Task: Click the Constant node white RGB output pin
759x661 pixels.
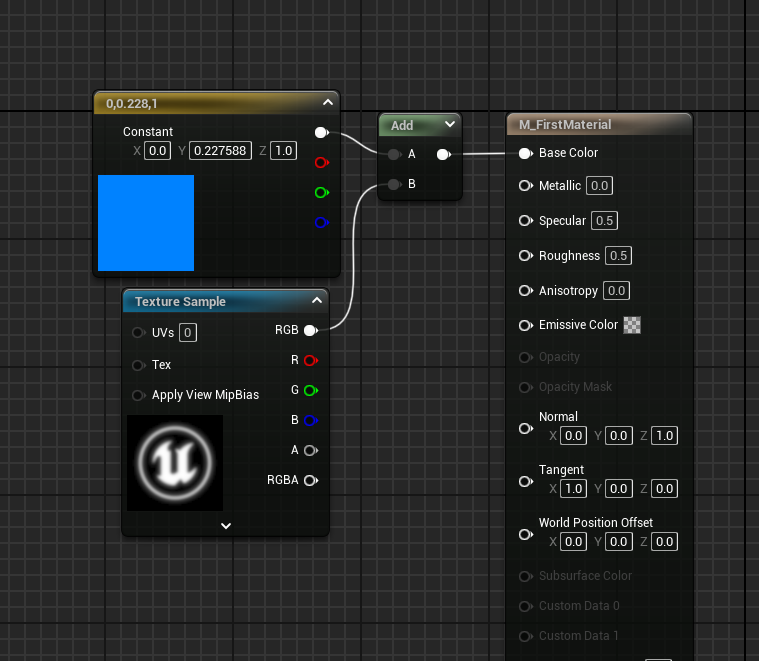Action: (321, 133)
